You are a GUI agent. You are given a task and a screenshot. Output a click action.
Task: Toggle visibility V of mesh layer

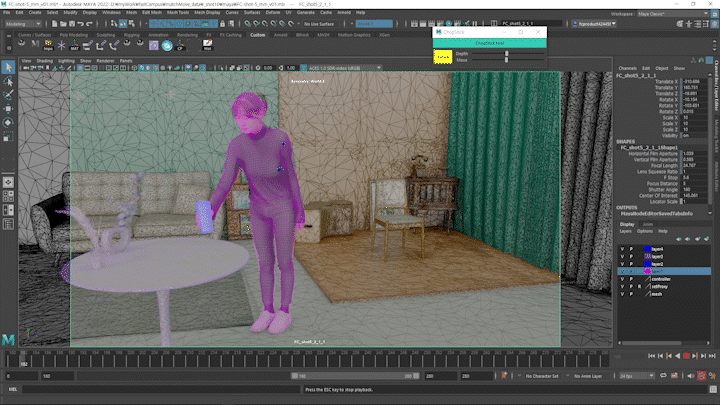(x=622, y=294)
